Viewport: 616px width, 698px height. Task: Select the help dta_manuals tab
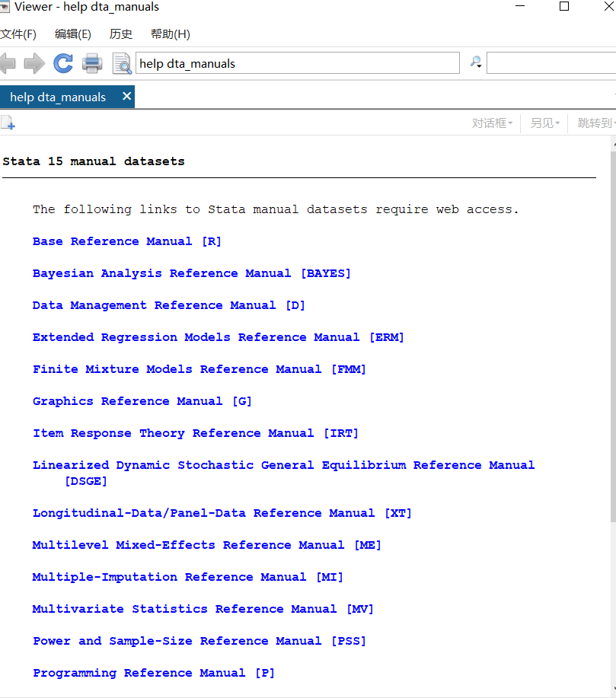(x=67, y=97)
